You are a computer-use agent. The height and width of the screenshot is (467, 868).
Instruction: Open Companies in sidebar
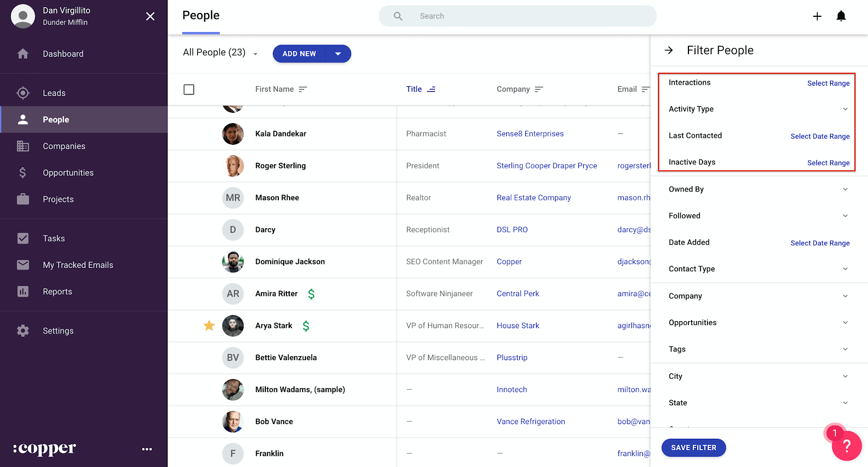click(x=64, y=146)
